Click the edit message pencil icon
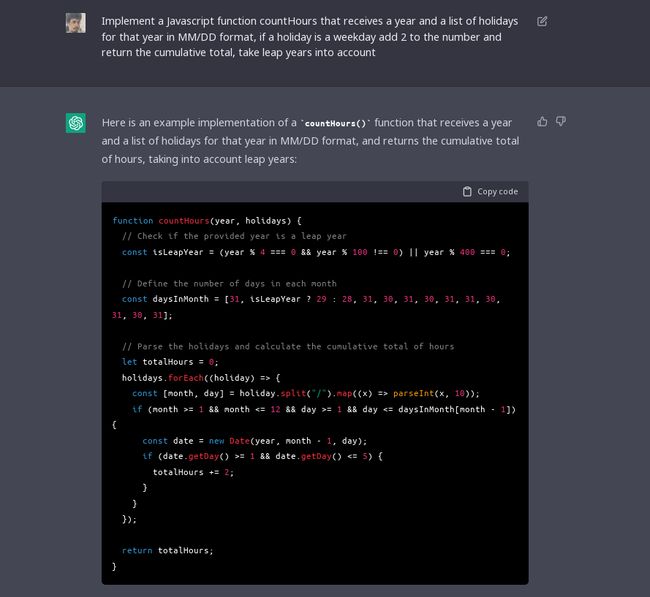This screenshot has height=597, width=650. point(542,21)
